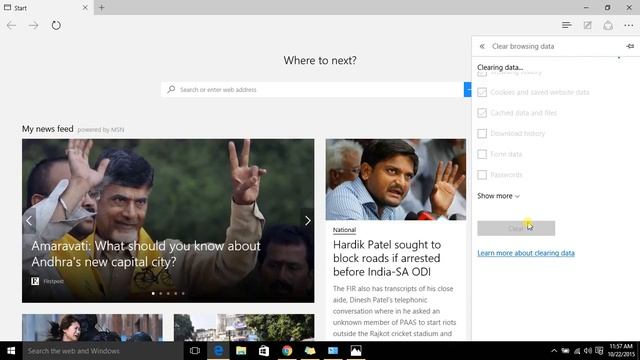Check the Form data checkbox
640x360 pixels.
[x=482, y=154]
